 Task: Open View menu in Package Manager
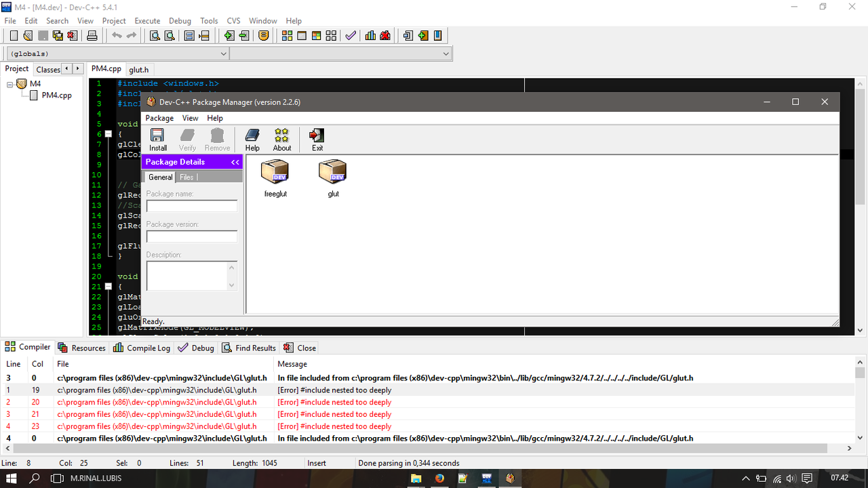[191, 118]
